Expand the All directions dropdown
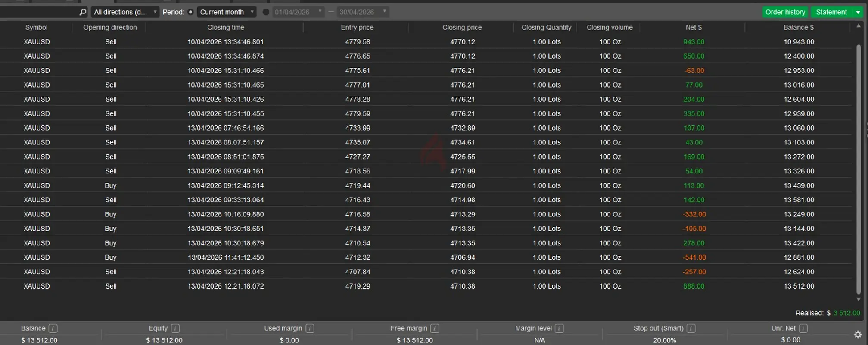868x345 pixels. (124, 12)
